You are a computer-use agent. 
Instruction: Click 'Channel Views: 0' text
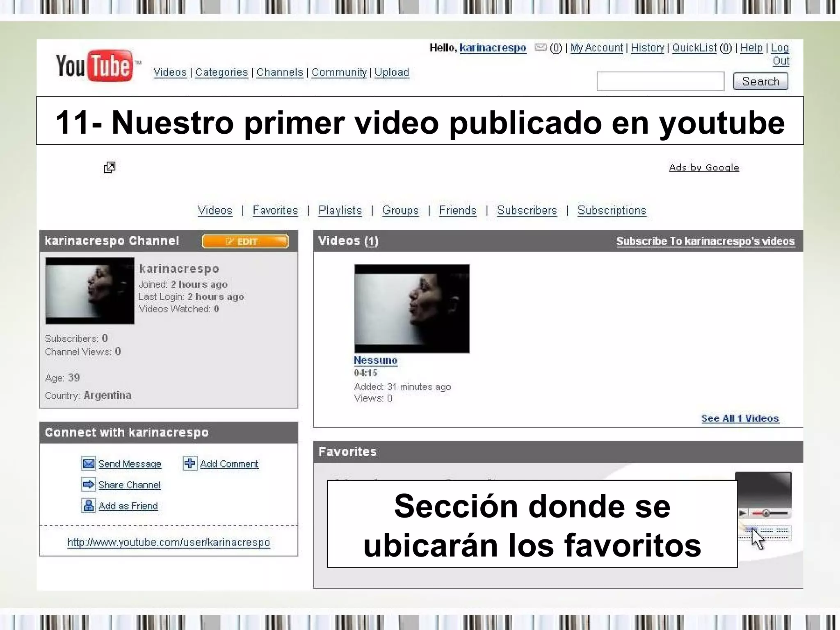tap(83, 352)
